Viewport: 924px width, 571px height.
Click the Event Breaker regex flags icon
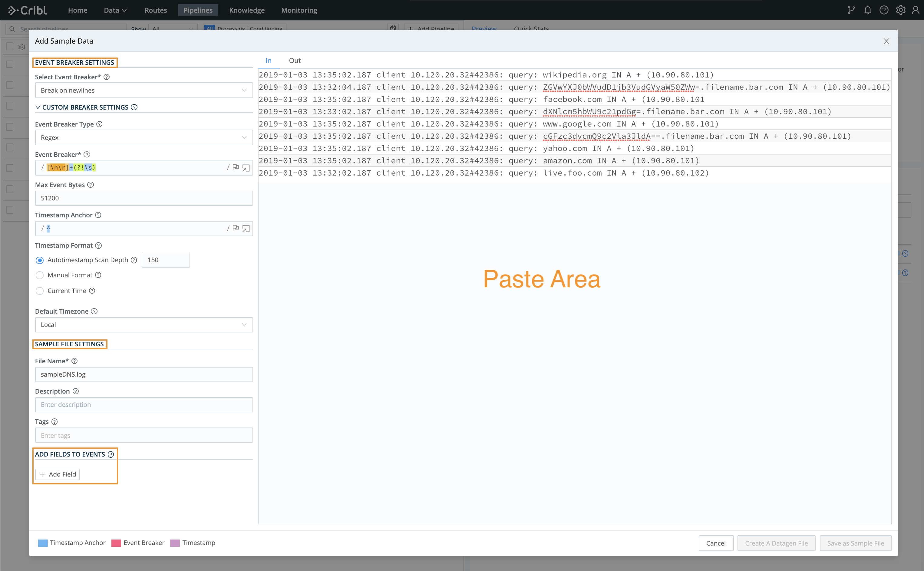pyautogui.click(x=236, y=167)
